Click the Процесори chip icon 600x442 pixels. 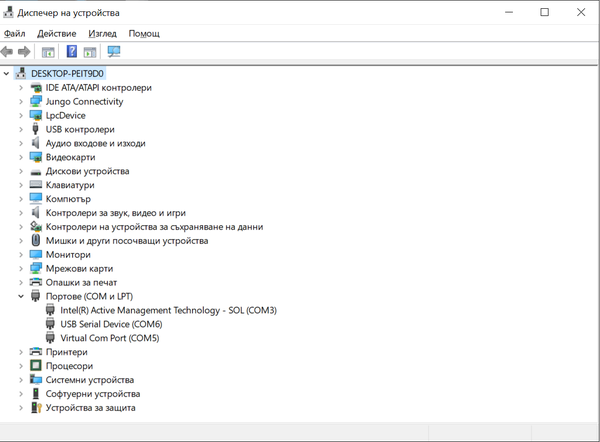pos(36,366)
